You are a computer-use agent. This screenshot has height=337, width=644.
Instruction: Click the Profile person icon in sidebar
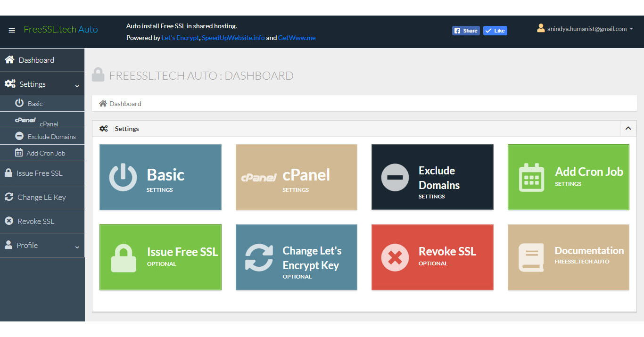[8, 245]
